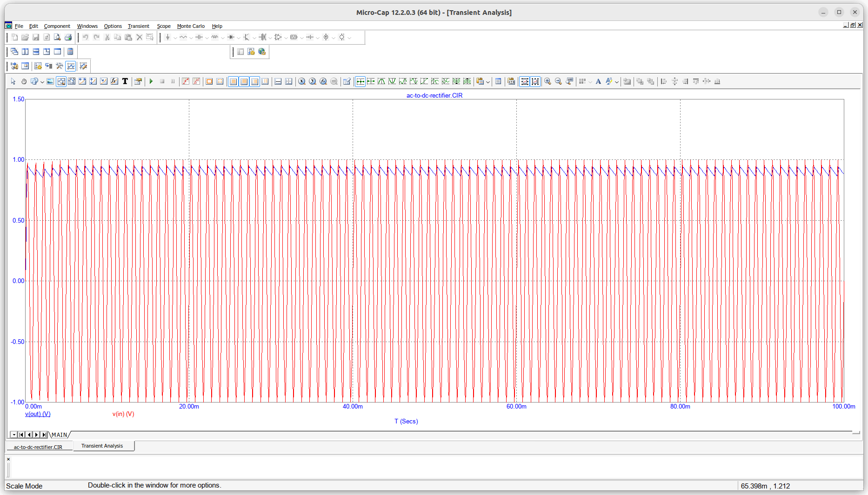The height and width of the screenshot is (495, 868).
Task: Click the tile vertical windows icon
Action: (25, 52)
